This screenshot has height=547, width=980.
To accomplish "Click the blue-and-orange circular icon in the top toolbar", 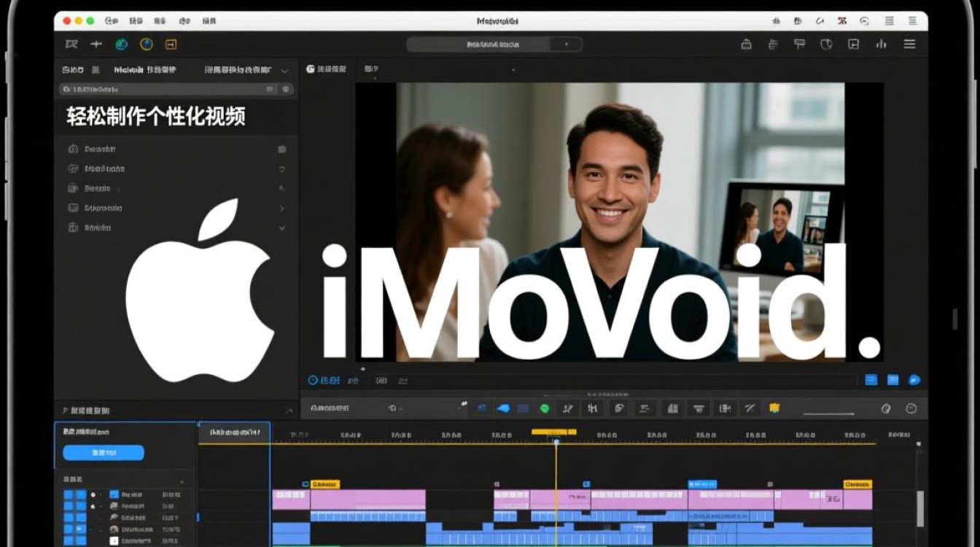I will point(147,44).
